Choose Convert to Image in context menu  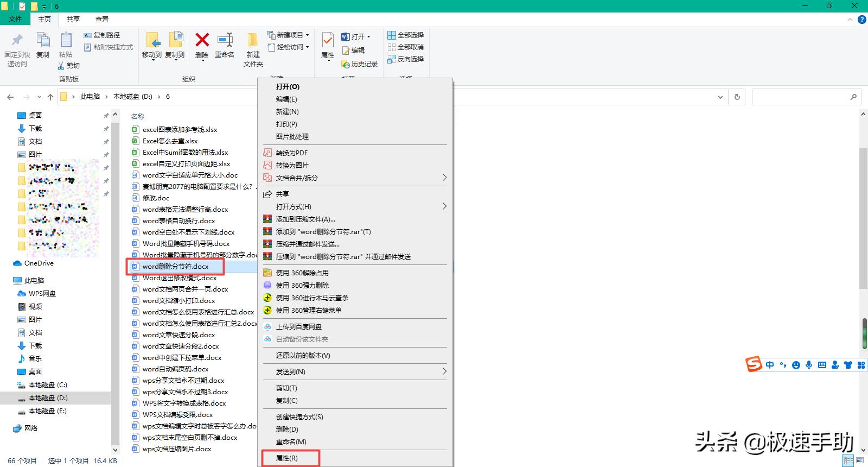point(355,165)
